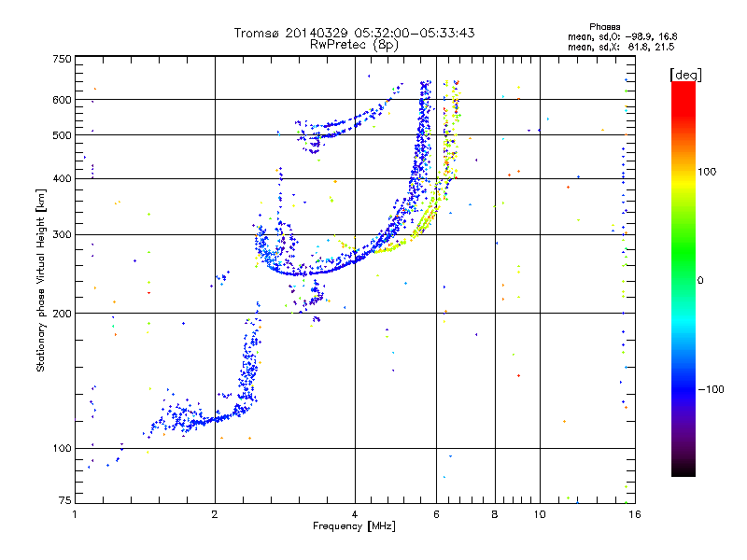Viewport: 747px width, 560px height.
Task: Click the x-axis title 'Frequency [MHz]'
Action: coord(354,526)
